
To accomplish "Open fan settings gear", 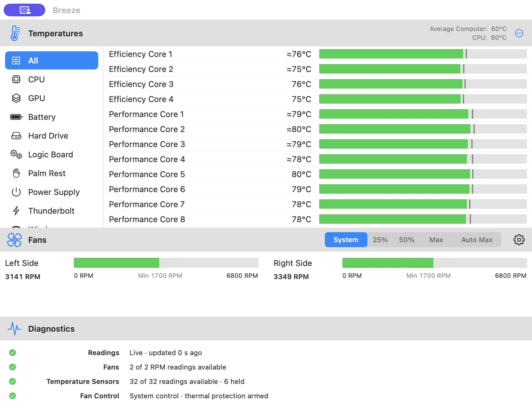I will 519,240.
